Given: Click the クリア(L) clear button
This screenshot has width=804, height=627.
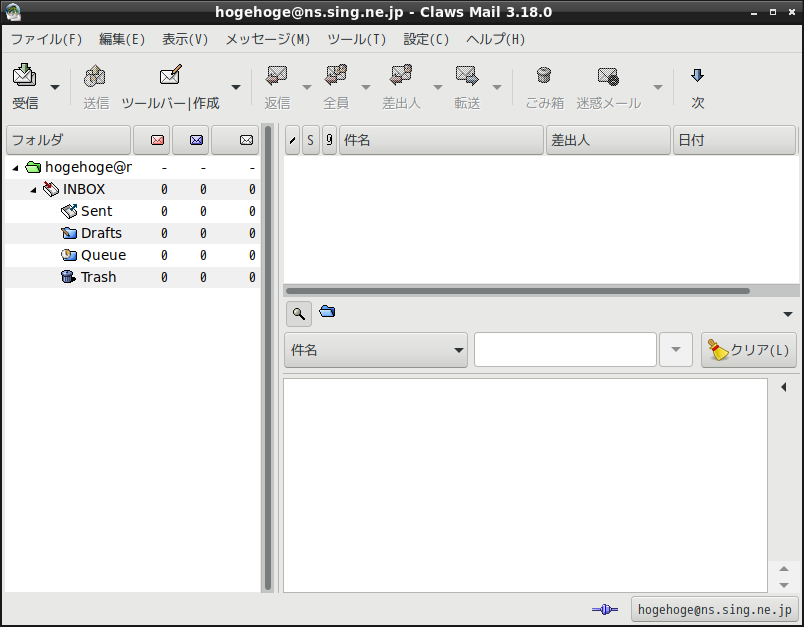Looking at the screenshot, I should point(749,350).
